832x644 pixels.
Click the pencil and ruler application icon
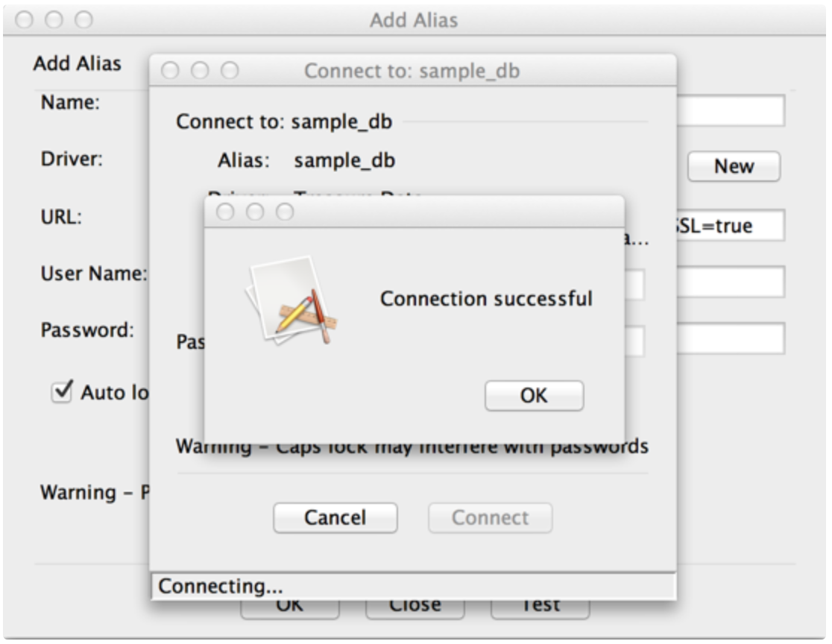(288, 300)
